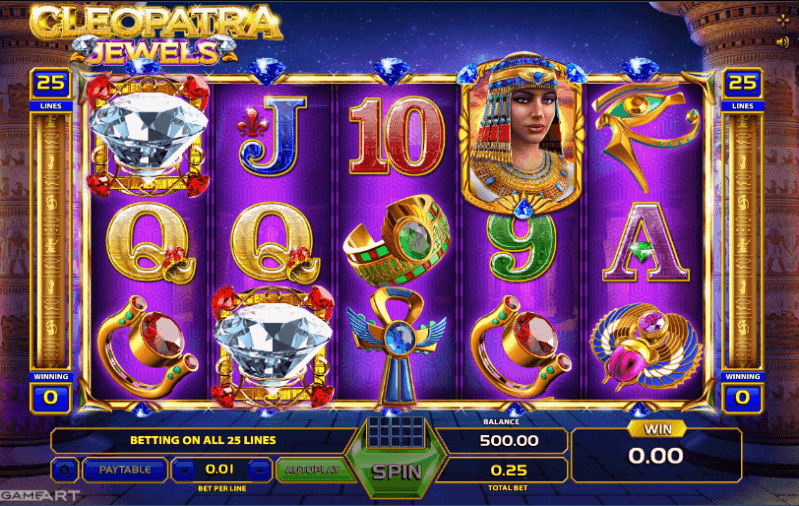Click the red 10 symbol
This screenshot has height=506, width=799.
pos(396,135)
